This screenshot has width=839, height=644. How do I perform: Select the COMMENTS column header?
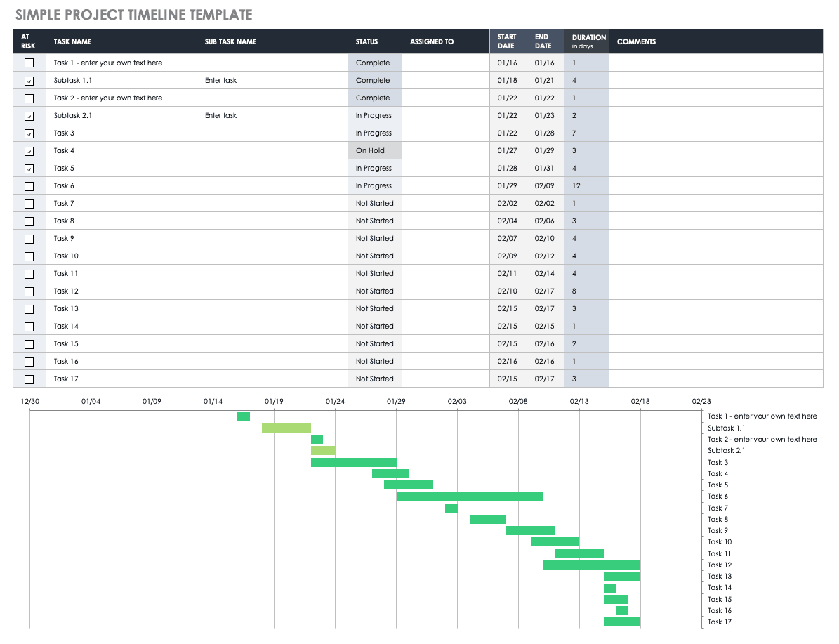[x=636, y=41]
